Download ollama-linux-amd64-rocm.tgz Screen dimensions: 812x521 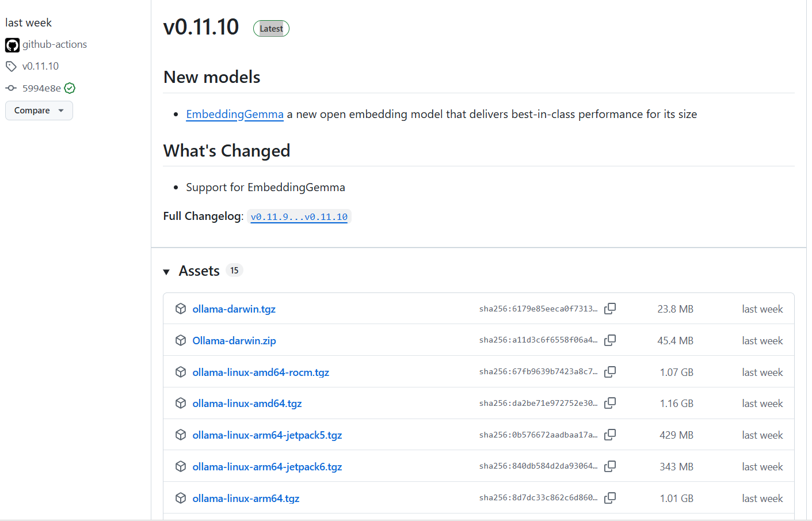261,372
